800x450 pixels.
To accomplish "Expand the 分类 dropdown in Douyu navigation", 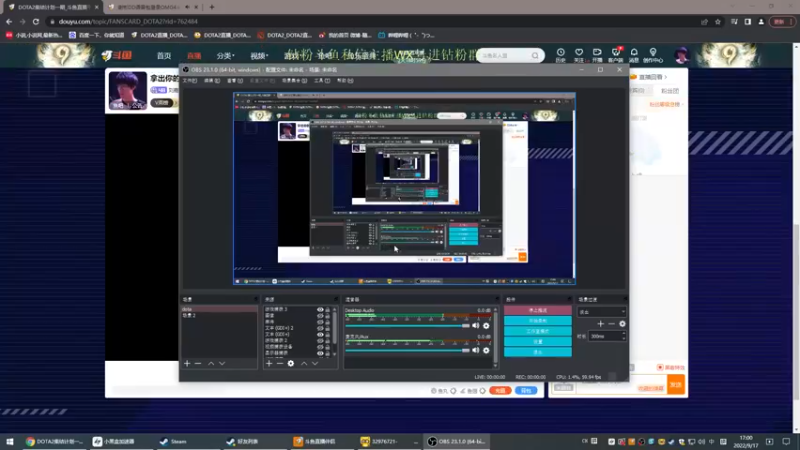I will click(x=225, y=56).
